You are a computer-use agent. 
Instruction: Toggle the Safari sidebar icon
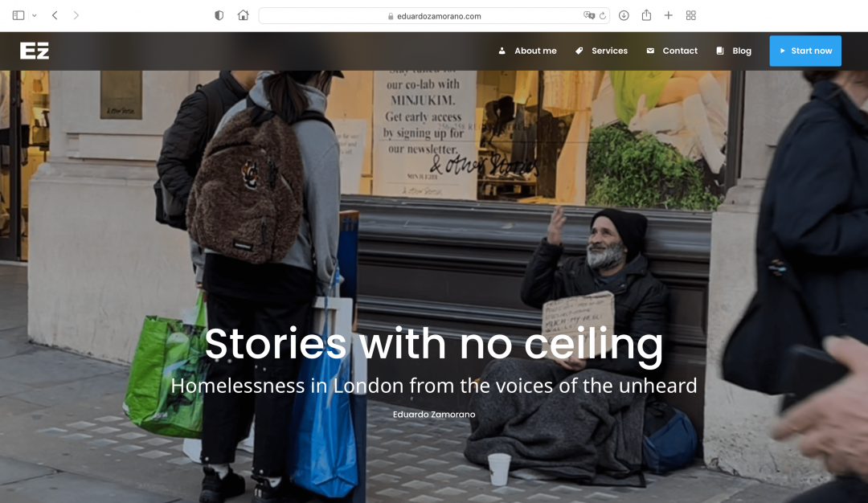[18, 15]
